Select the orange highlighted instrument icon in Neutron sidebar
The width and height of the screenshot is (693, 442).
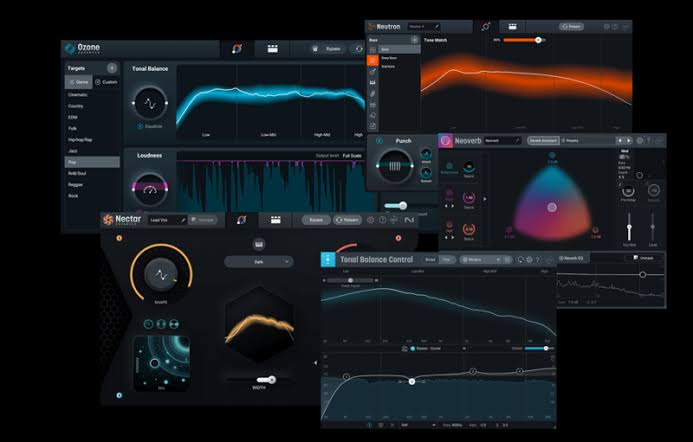coord(373,60)
